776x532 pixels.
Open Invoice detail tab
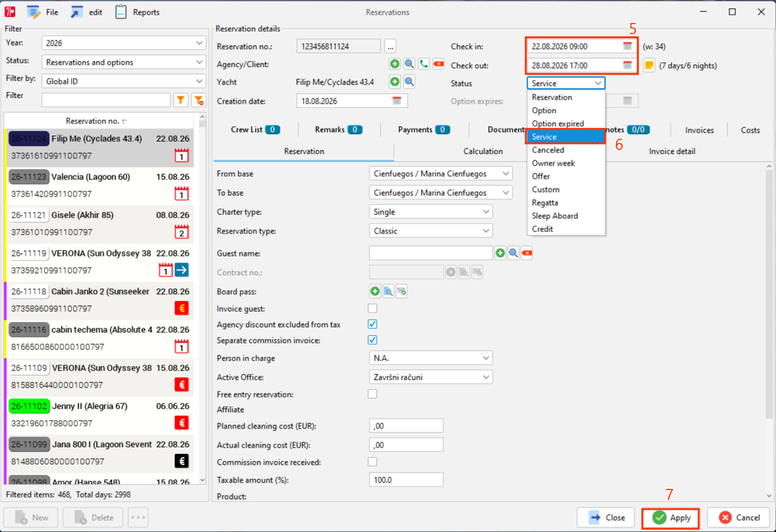click(672, 151)
